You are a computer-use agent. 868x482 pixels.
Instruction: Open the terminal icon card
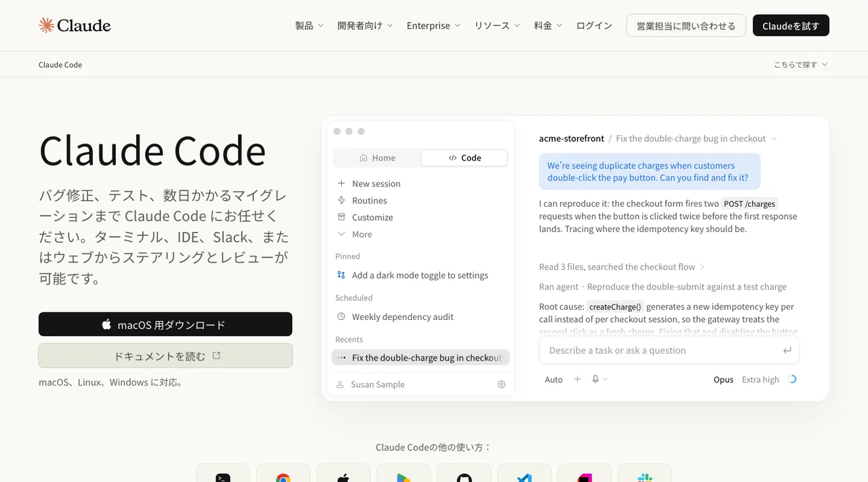click(223, 473)
